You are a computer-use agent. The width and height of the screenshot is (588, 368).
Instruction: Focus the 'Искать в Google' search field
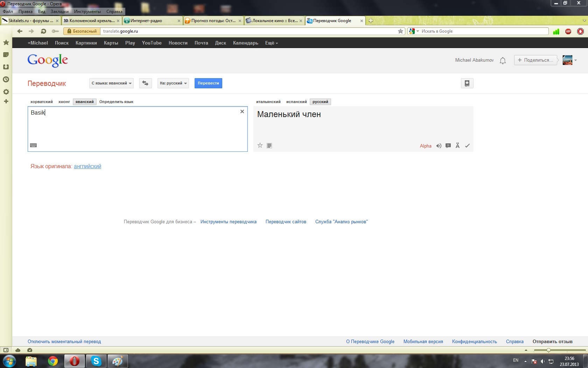(x=484, y=31)
